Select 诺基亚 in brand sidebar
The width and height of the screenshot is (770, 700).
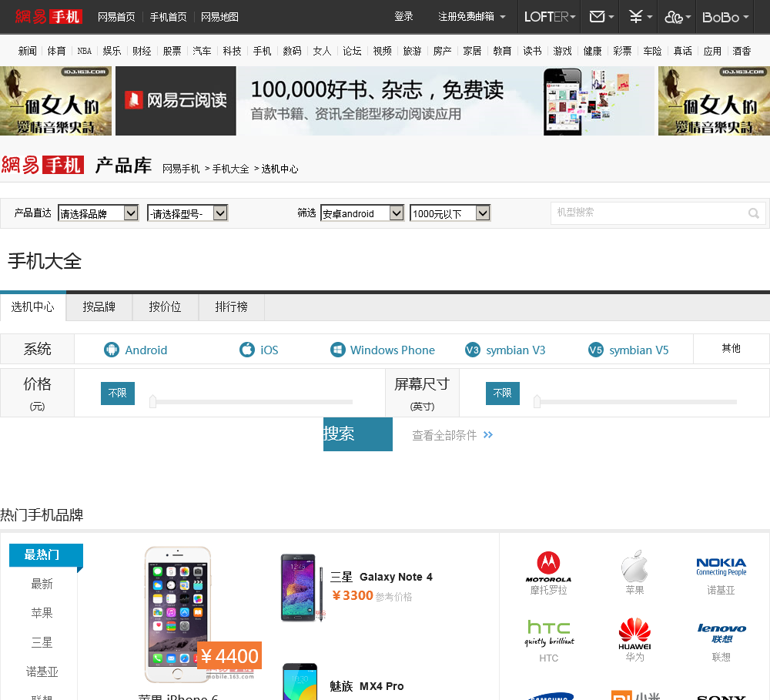pos(42,672)
